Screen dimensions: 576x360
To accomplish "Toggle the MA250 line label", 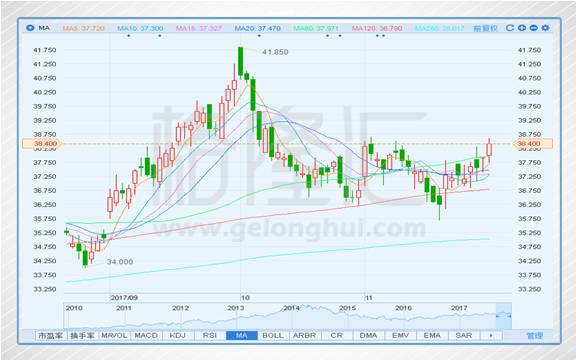I will click(439, 28).
